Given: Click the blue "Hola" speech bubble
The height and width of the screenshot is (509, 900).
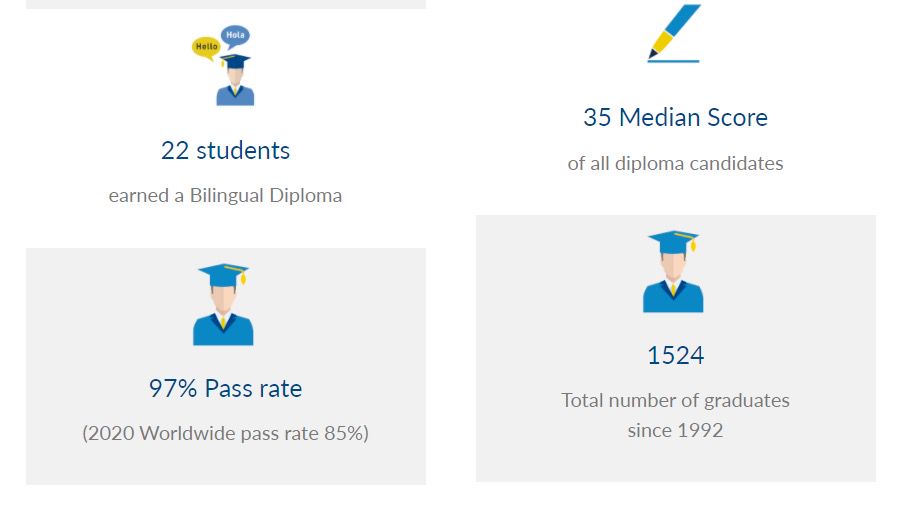Looking at the screenshot, I should click(235, 36).
